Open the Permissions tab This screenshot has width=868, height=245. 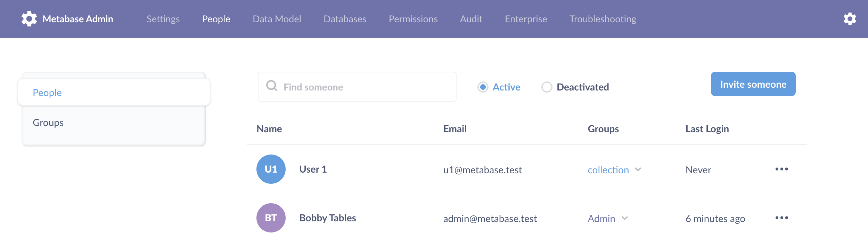click(x=413, y=19)
